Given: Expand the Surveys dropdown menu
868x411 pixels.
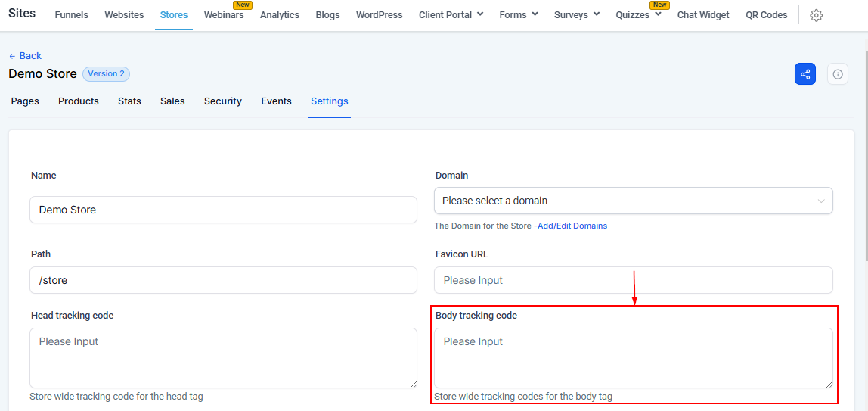Looking at the screenshot, I should pos(576,15).
